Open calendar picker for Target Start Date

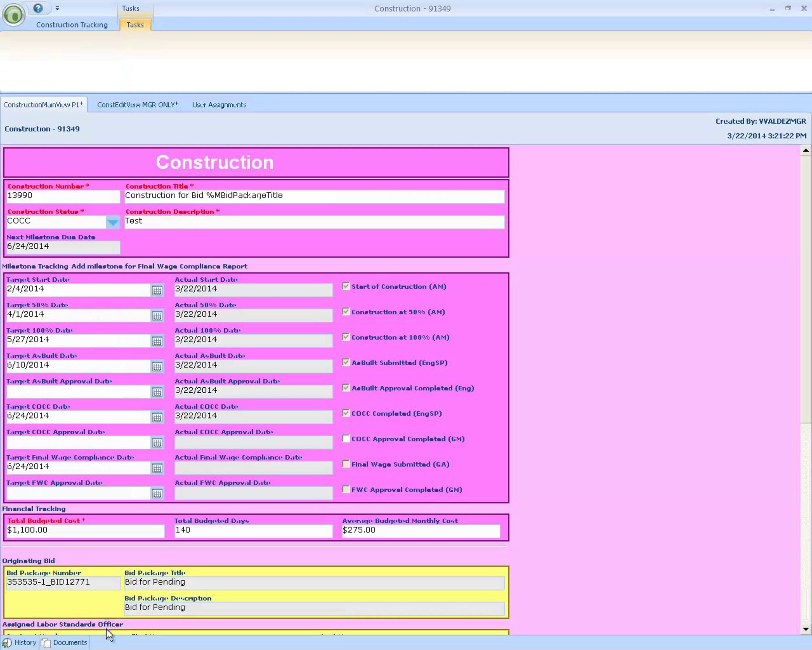point(157,290)
